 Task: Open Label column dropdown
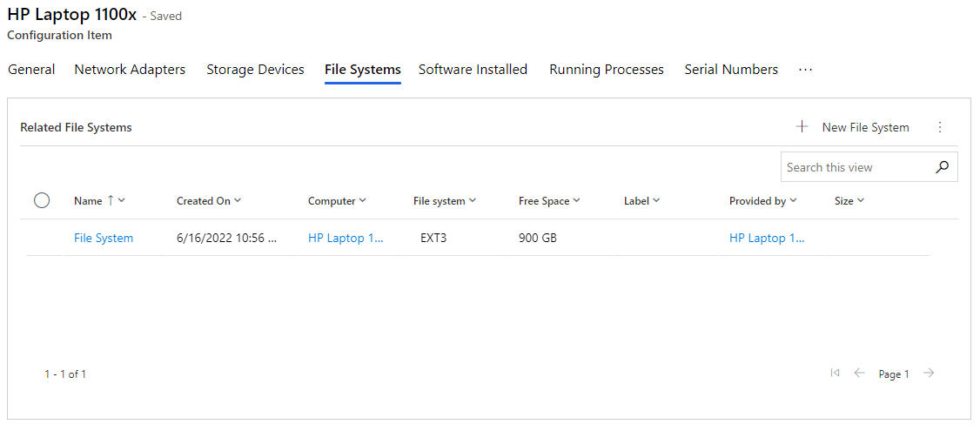[656, 201]
